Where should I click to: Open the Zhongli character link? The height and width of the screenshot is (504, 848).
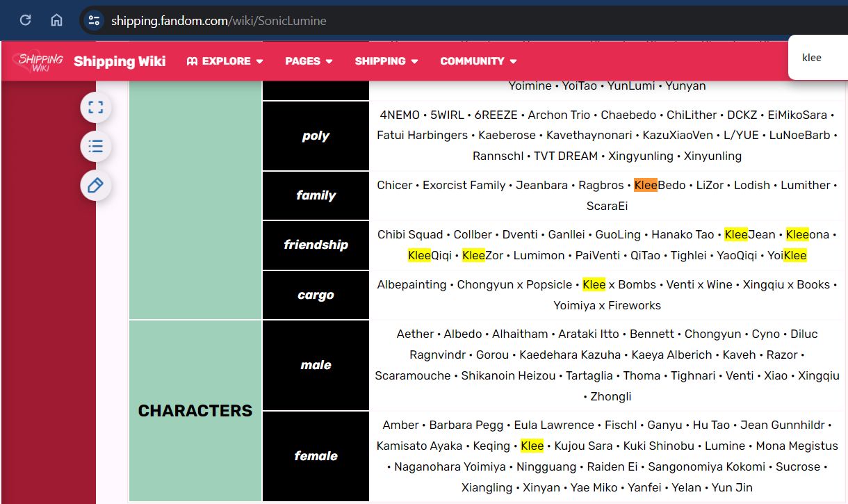point(612,396)
